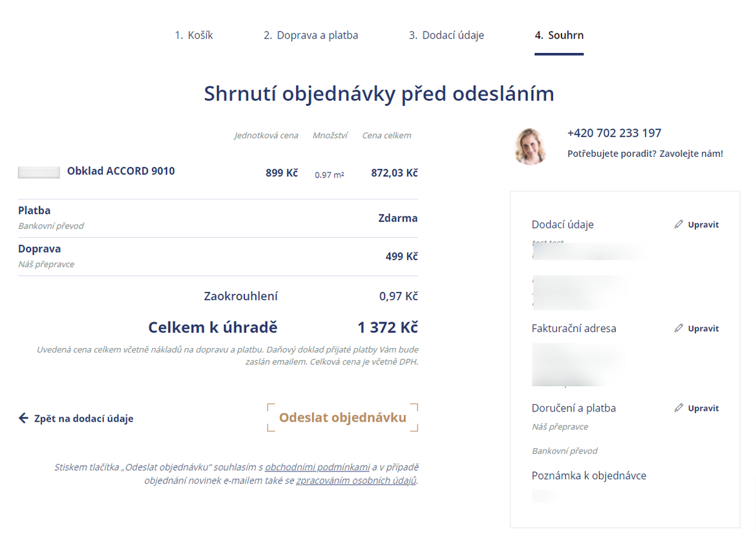Click Upravit text for Doručení a platba

703,408
